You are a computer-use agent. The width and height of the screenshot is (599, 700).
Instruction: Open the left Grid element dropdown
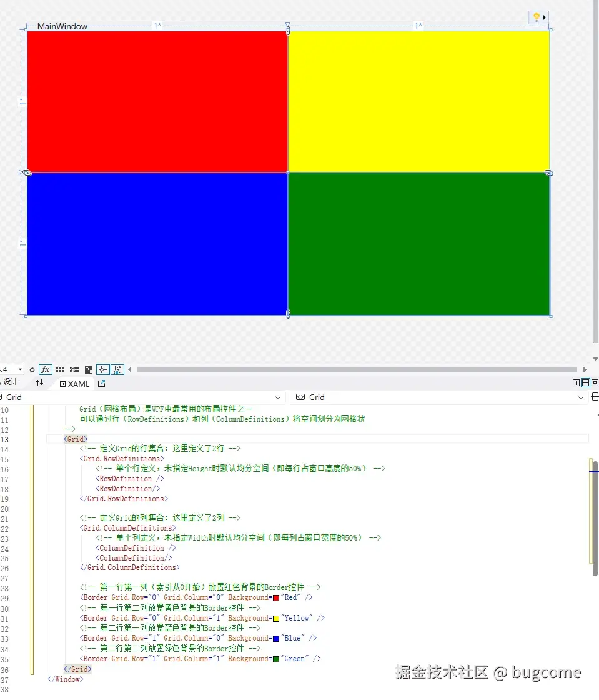[x=278, y=397]
